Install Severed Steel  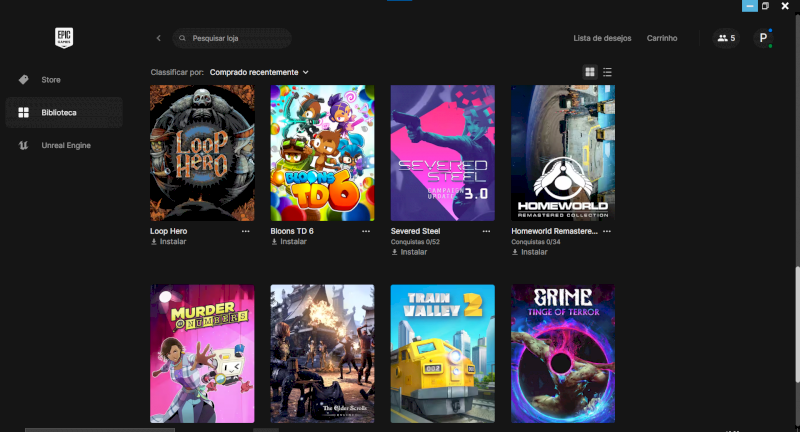point(409,252)
